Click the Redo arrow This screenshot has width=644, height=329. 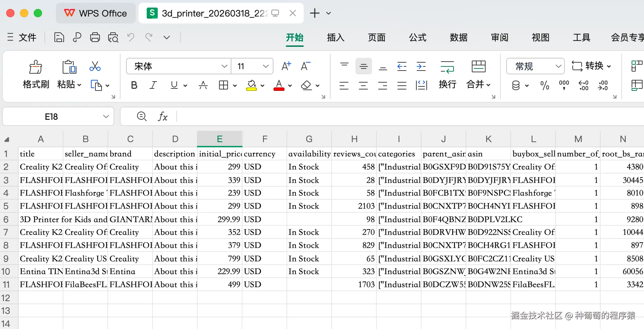(x=149, y=37)
